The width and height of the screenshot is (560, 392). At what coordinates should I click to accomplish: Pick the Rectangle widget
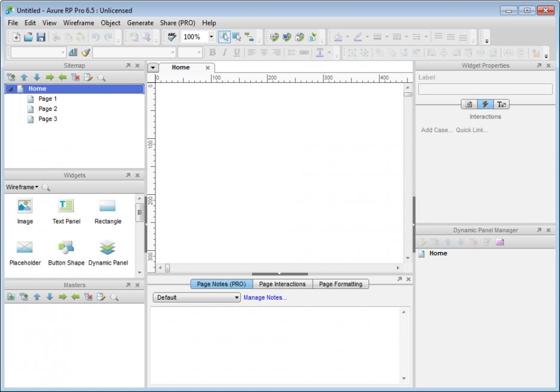coord(108,211)
